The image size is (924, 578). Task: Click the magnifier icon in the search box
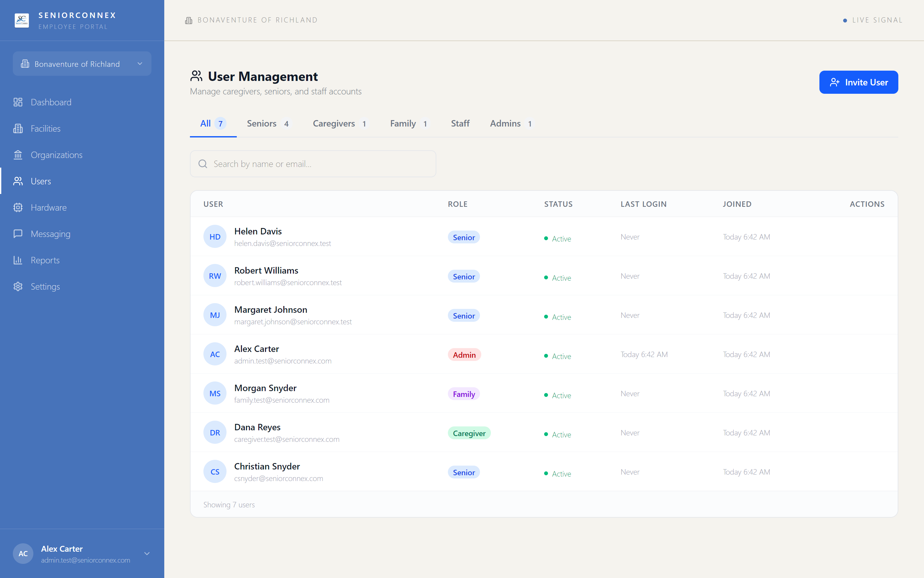[203, 164]
